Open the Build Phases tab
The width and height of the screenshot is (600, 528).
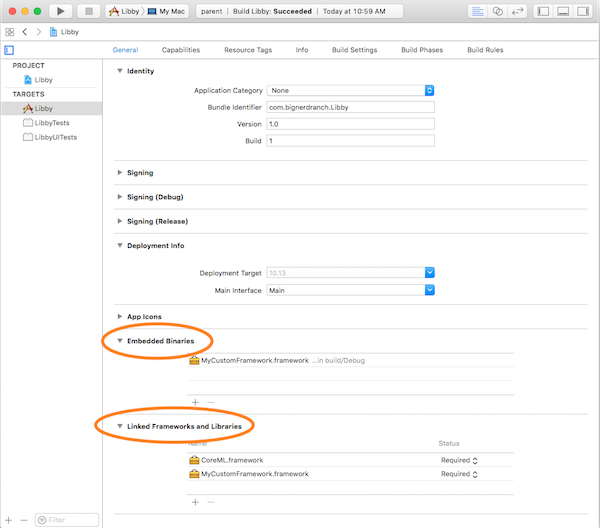422,50
